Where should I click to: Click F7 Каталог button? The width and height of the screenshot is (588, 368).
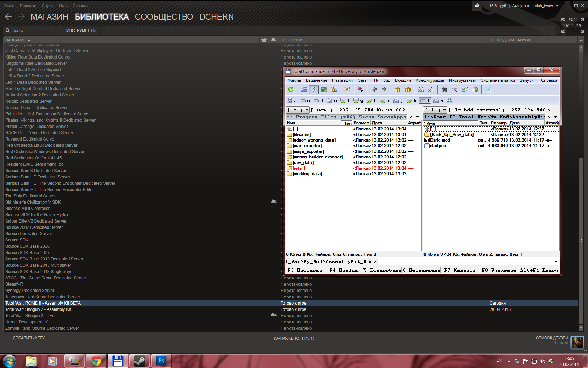tap(460, 270)
